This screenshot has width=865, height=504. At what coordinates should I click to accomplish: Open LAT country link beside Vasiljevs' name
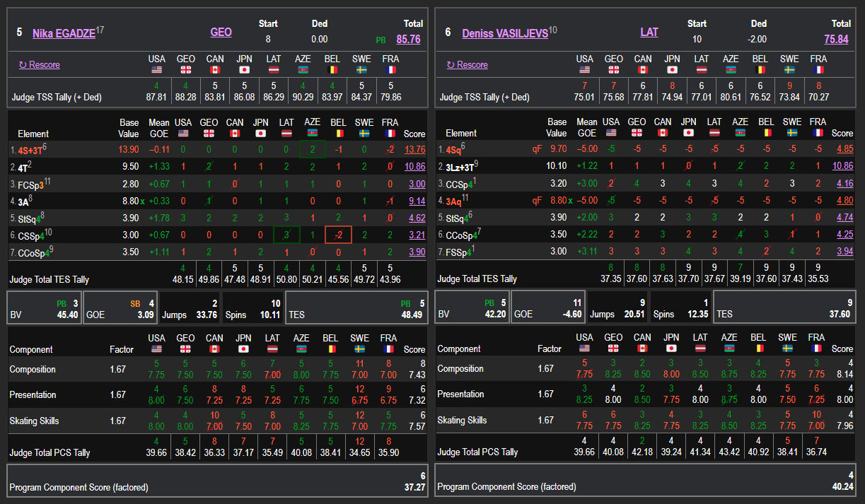(649, 33)
